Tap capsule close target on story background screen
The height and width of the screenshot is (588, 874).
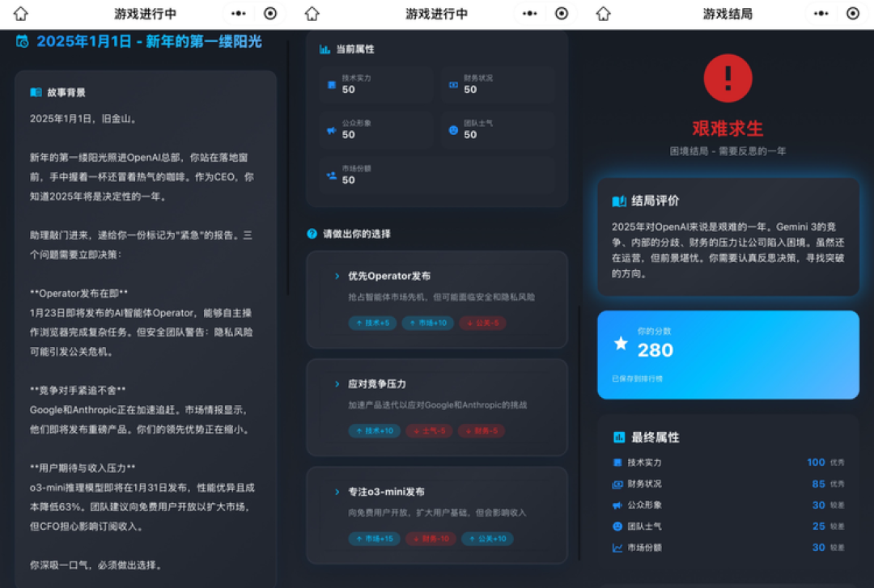(270, 14)
